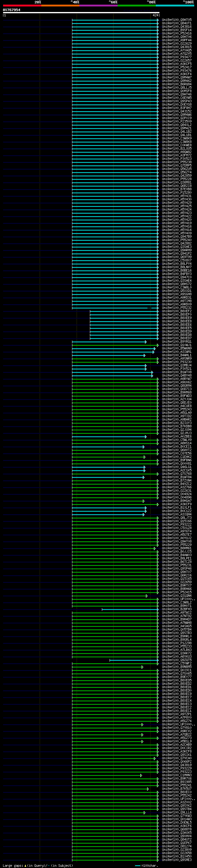Click arrowhead of UniRef100_B9YRQ1 alignment
This screenshot has height=868, width=197.
coord(146,342)
